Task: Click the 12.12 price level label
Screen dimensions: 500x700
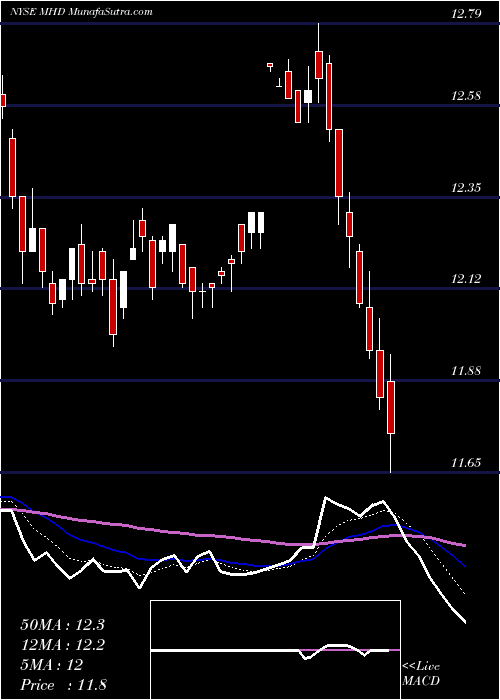Action: click(466, 279)
